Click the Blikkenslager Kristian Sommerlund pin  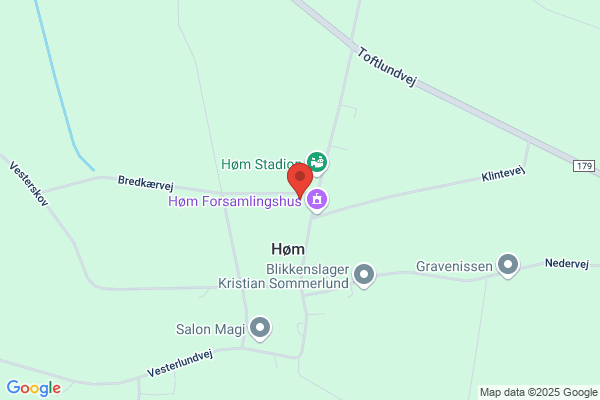[364, 276]
